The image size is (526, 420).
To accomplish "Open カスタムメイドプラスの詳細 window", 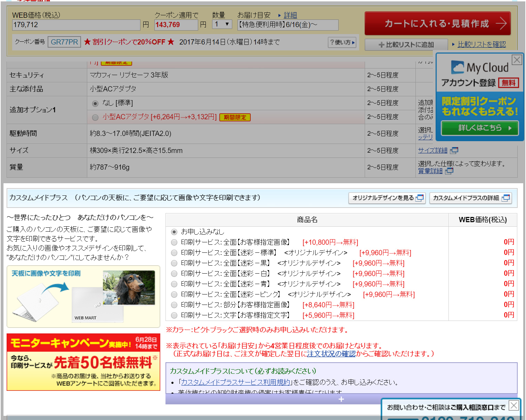I will (470, 198).
